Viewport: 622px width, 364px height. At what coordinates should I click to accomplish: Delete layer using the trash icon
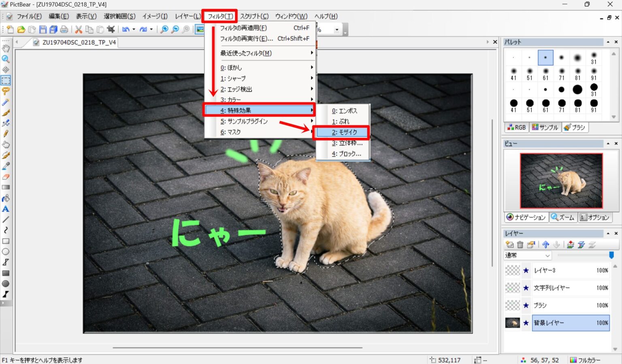click(x=520, y=245)
